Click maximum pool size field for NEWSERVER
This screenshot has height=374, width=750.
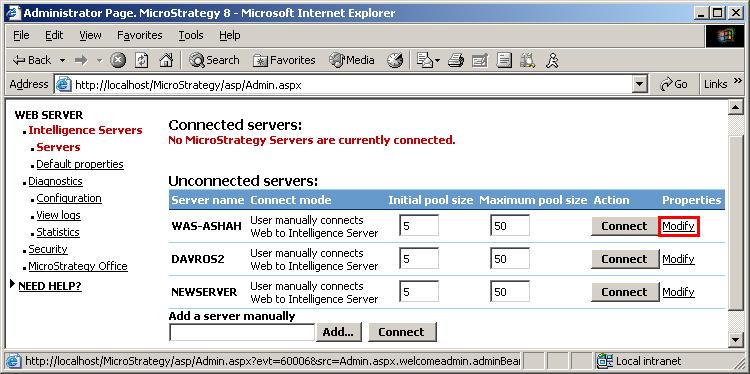(510, 291)
